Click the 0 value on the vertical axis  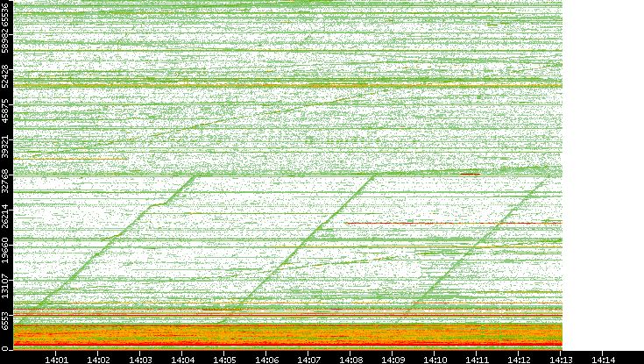click(x=5, y=349)
